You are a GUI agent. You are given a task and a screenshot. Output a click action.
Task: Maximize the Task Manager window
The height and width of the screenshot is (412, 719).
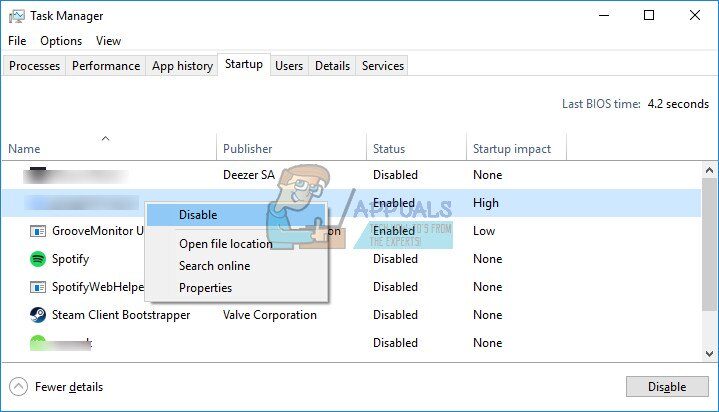(x=648, y=16)
